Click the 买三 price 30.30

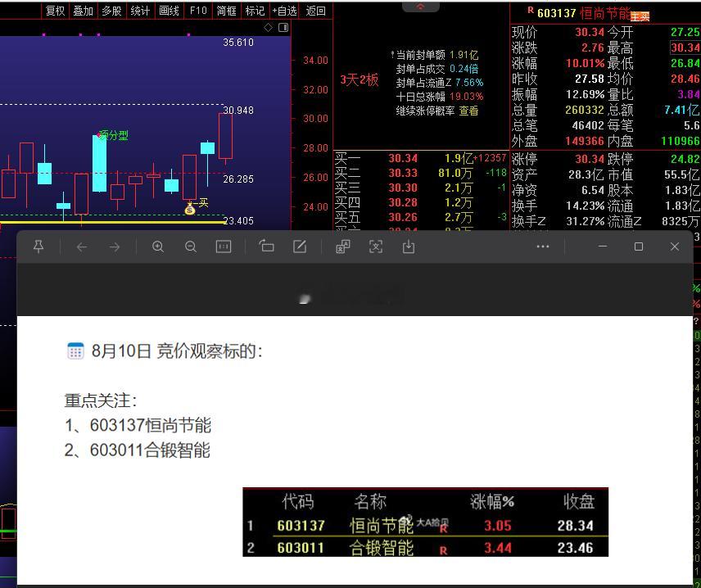click(403, 188)
